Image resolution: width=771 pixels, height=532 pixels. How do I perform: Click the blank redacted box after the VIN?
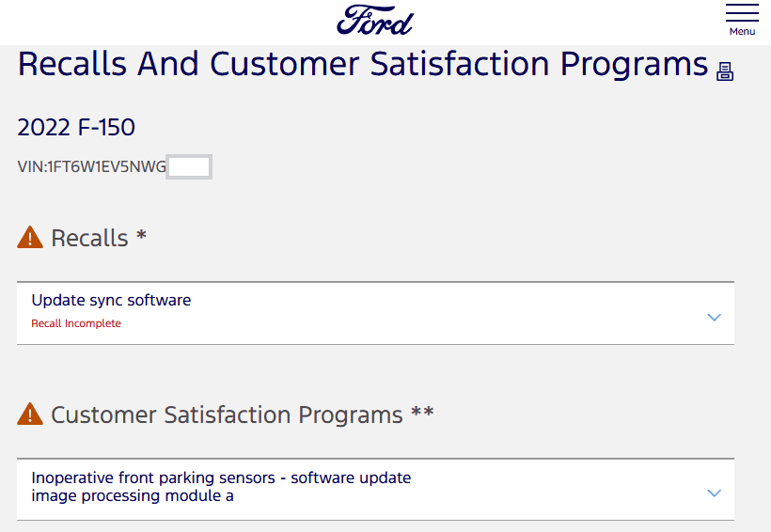(x=189, y=167)
